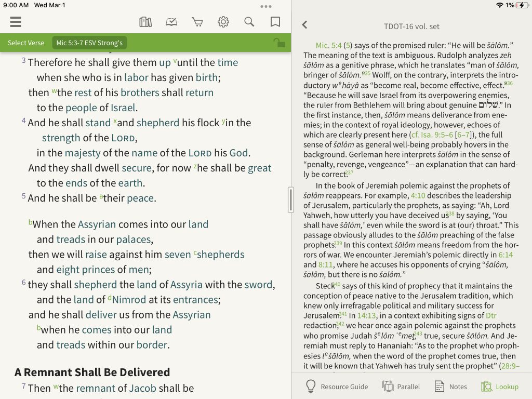Open the Resource Guide tab
The height and width of the screenshot is (399, 532).
coord(337,387)
